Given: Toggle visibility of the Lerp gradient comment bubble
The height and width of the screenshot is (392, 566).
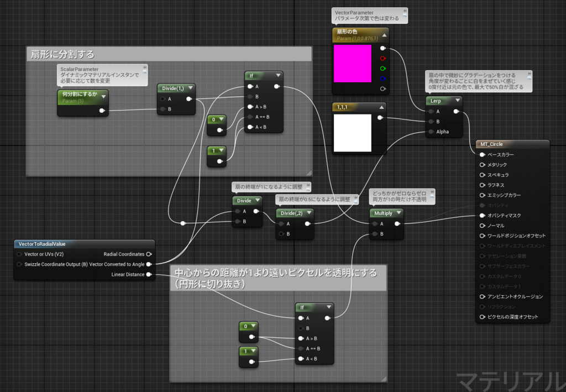Looking at the screenshot, I should [x=529, y=79].
